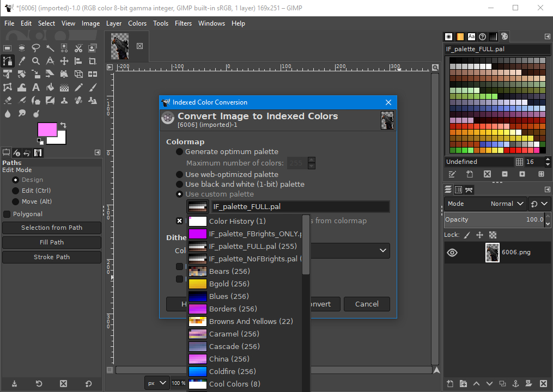Viewport: 553px width, 392px height.
Task: Increase the palette columns stepper value
Action: click(548, 160)
